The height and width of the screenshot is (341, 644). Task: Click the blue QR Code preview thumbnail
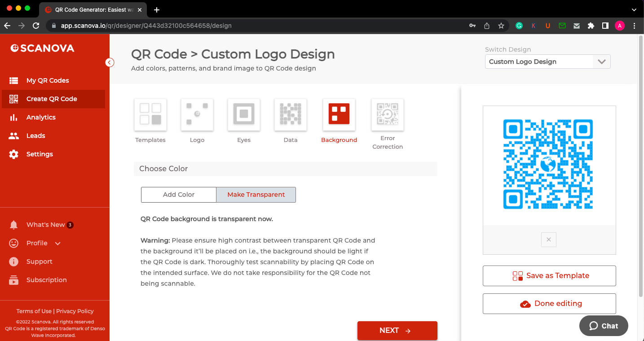(x=548, y=164)
